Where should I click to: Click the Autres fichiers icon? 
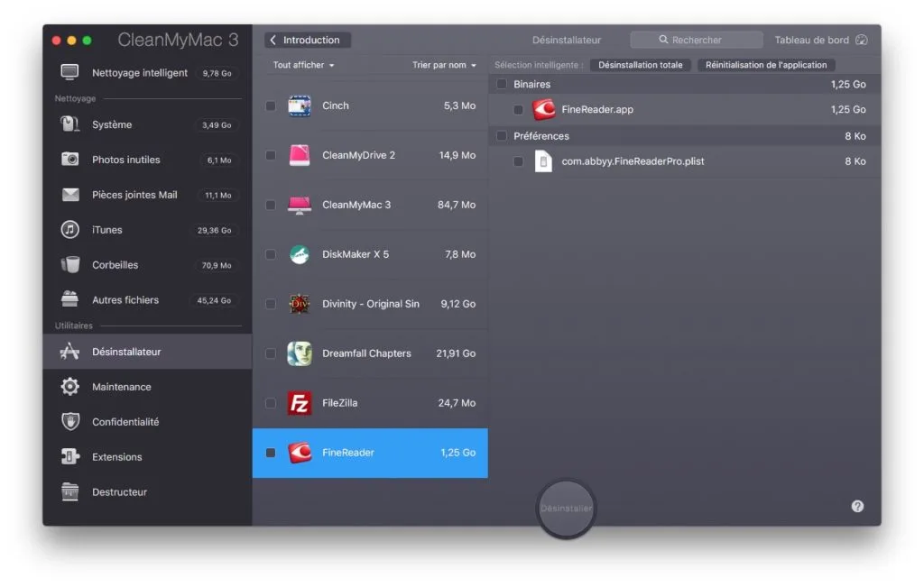(x=69, y=299)
